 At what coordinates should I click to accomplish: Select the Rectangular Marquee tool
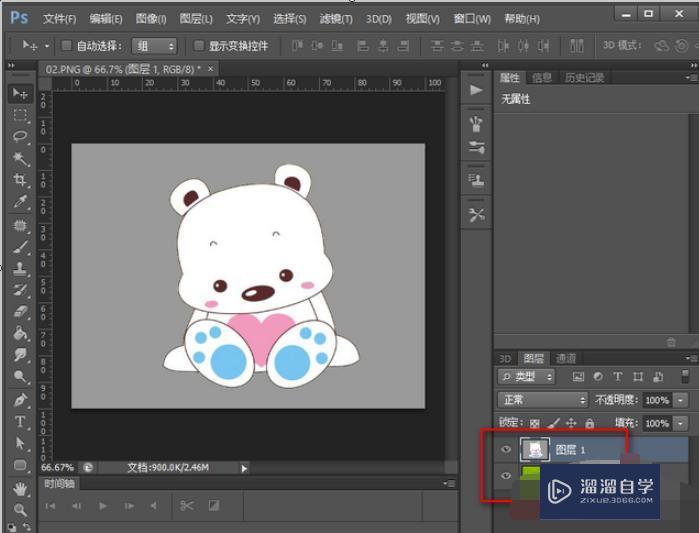pyautogui.click(x=20, y=115)
